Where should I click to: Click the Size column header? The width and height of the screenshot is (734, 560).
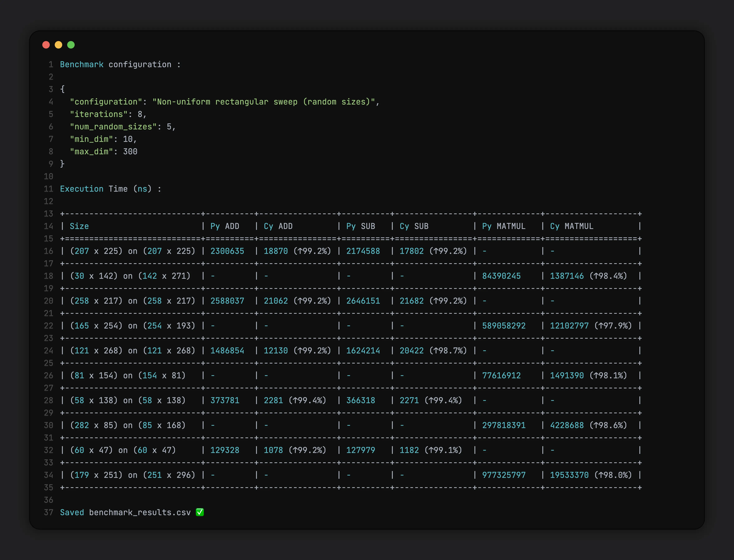pos(79,226)
